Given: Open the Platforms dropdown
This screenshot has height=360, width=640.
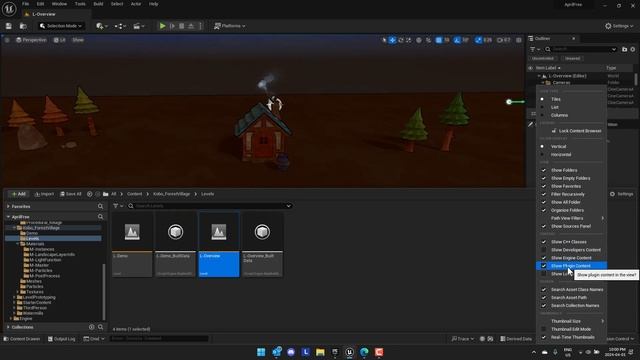Looking at the screenshot, I should pyautogui.click(x=230, y=26).
